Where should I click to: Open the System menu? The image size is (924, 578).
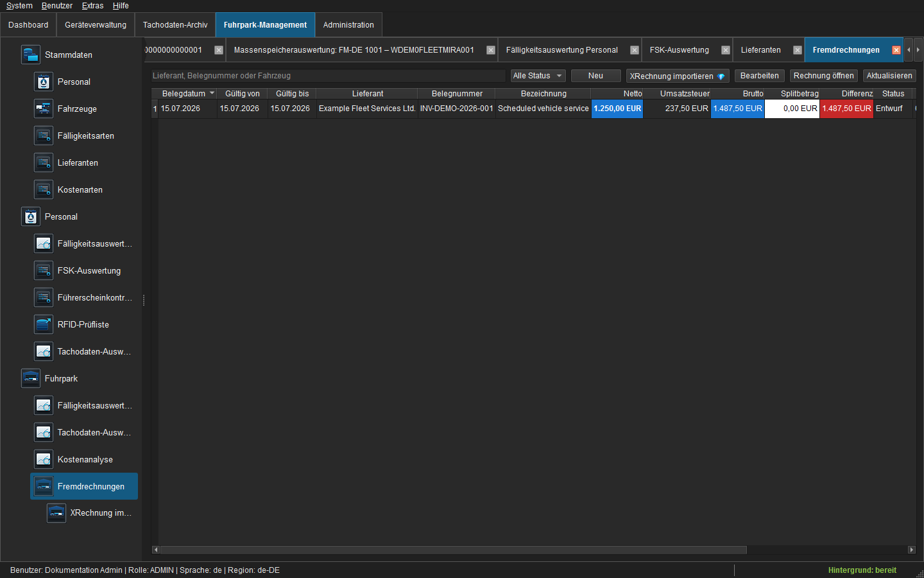point(19,6)
